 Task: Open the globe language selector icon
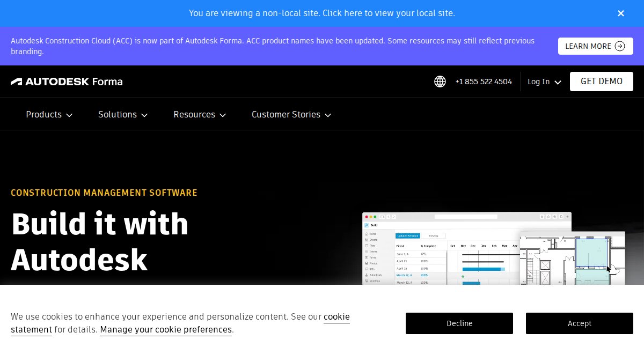click(x=440, y=82)
